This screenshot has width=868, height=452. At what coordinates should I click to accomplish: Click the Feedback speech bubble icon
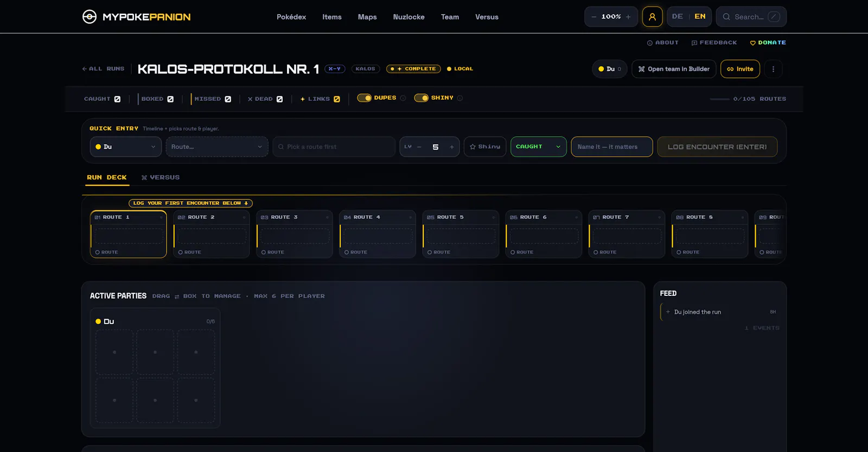(x=694, y=43)
